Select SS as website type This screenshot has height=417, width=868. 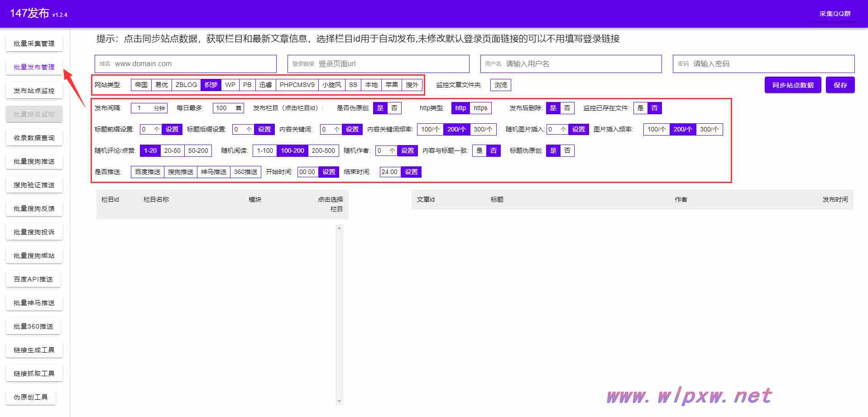pyautogui.click(x=353, y=85)
